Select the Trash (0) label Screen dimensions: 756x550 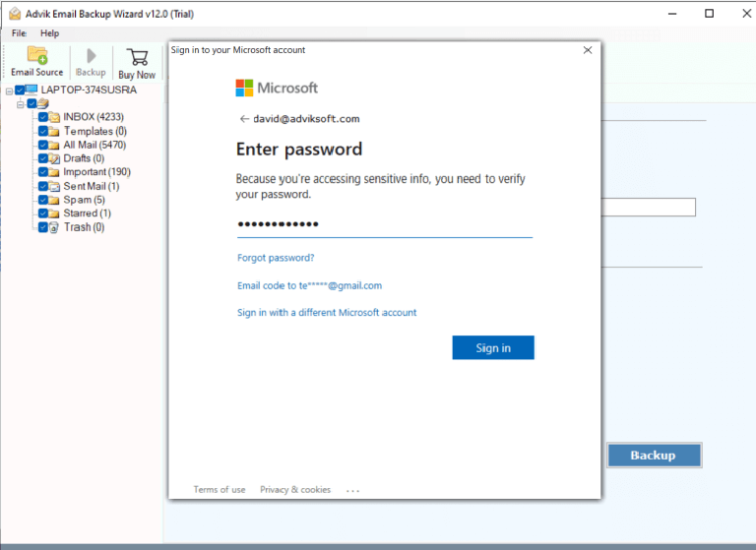point(84,227)
